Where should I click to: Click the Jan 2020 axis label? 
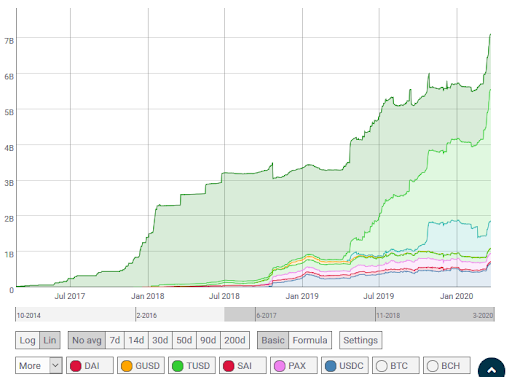(x=457, y=296)
